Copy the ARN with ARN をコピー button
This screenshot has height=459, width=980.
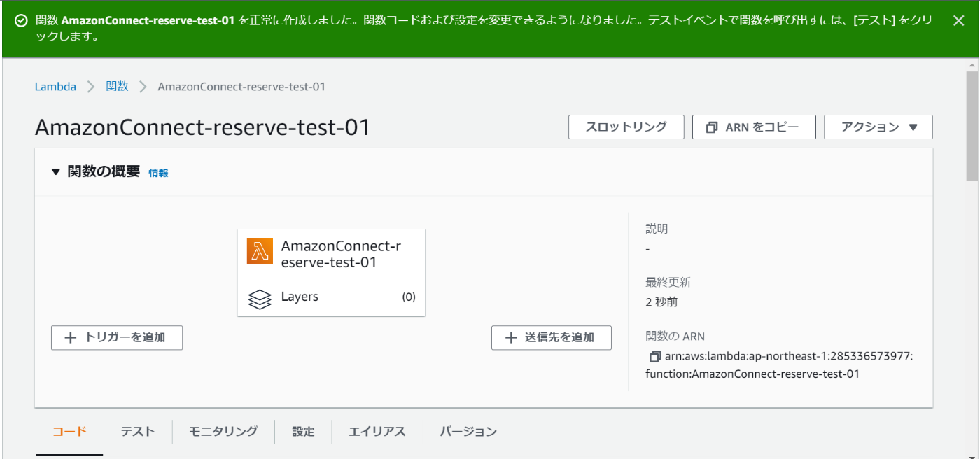[754, 127]
